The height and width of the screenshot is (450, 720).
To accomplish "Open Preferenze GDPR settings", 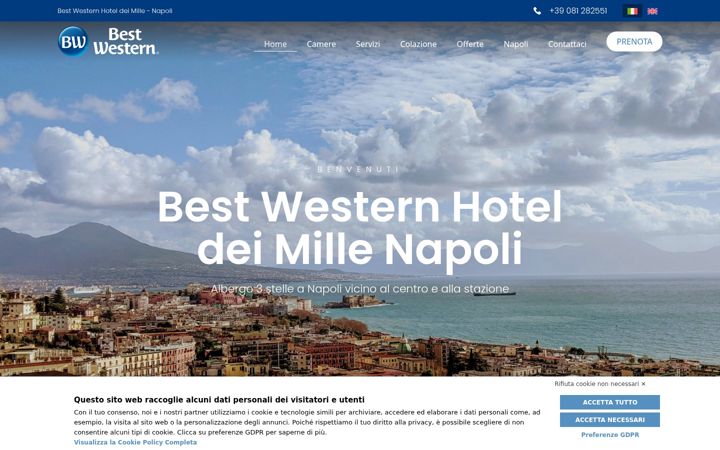I will tap(610, 435).
